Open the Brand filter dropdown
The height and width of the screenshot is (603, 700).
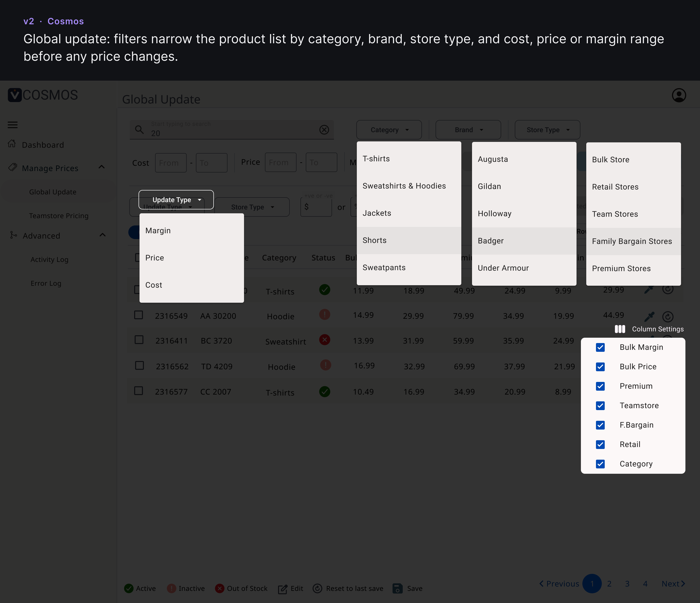(x=468, y=130)
